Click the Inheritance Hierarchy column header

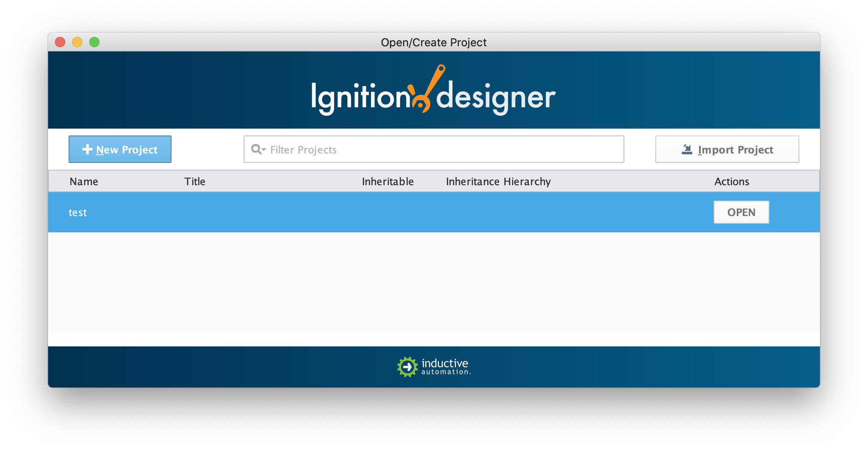498,181
